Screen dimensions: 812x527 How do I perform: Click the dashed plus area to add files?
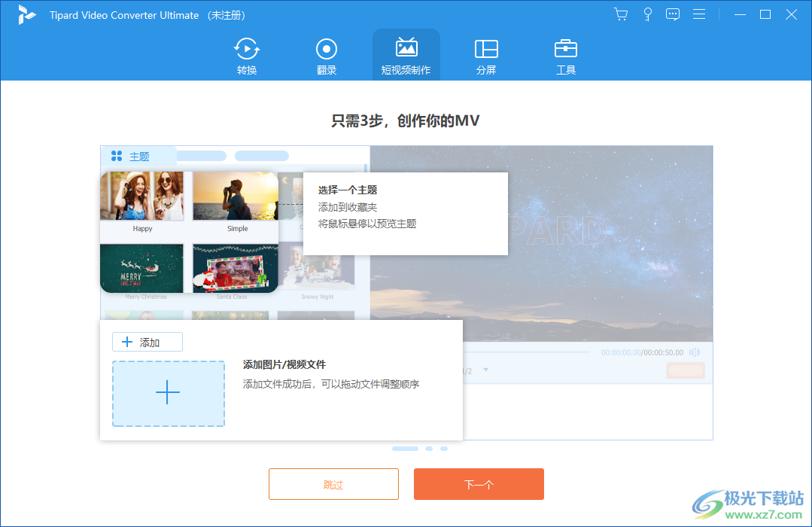tap(168, 393)
